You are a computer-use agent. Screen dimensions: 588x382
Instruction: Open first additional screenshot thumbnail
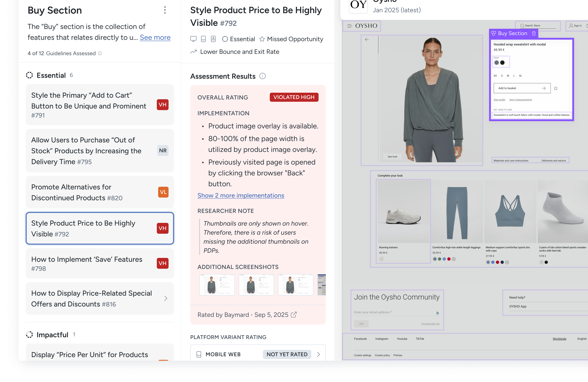(x=217, y=285)
